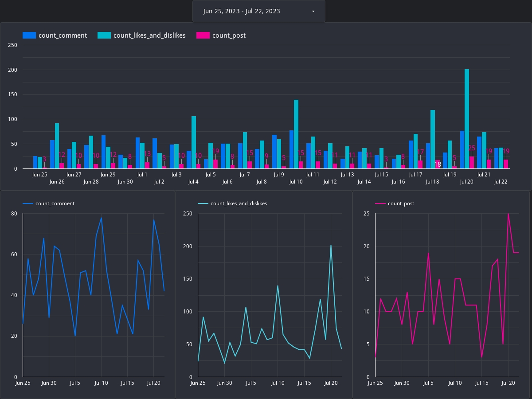This screenshot has height=399, width=532.
Task: Click the Jul 20 post bar labeled 25
Action: [x=472, y=162]
